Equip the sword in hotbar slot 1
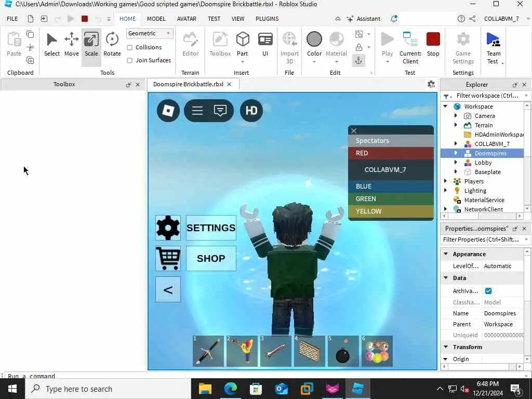 (208, 351)
